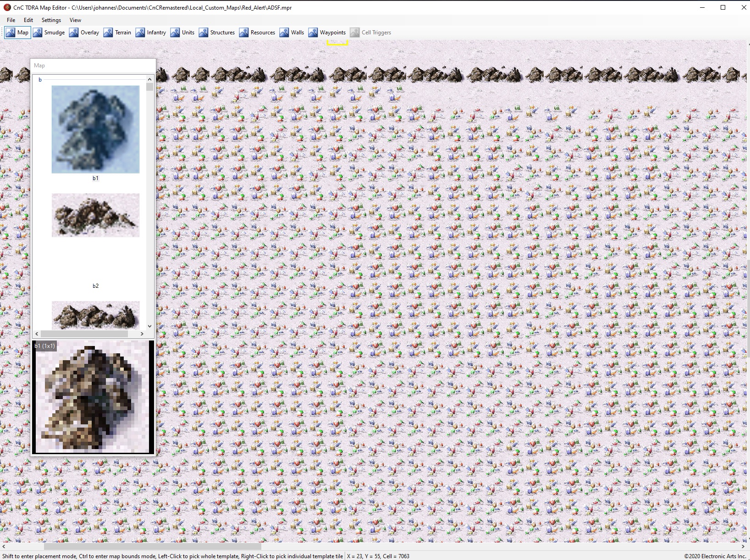Click the template list vertical scrollbar thumb
The width and height of the screenshot is (750, 560).
(x=149, y=87)
